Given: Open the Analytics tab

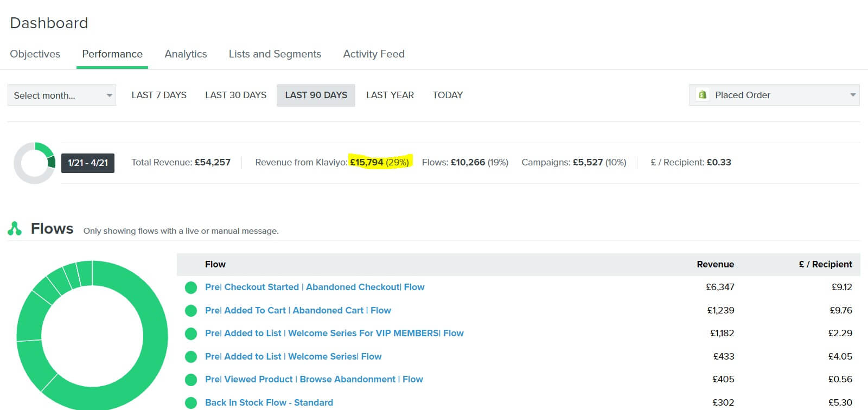Looking at the screenshot, I should 186,54.
